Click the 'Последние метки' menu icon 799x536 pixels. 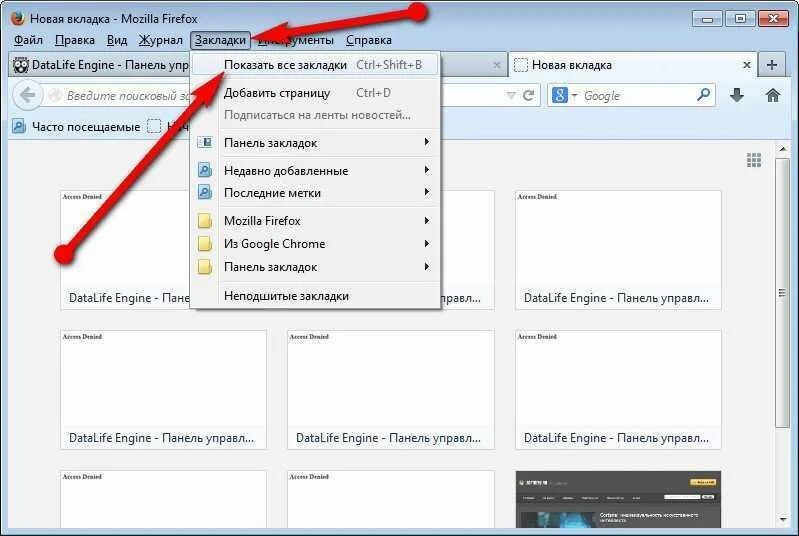(204, 193)
